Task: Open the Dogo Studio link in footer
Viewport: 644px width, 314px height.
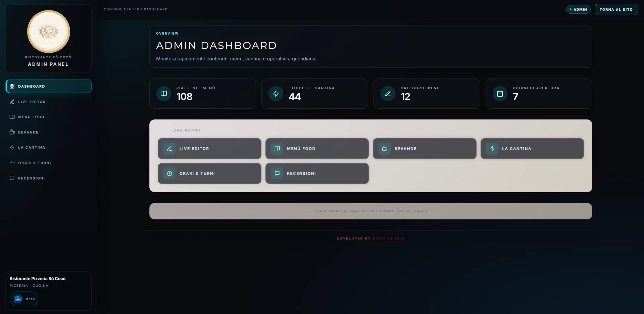Action: tap(388, 239)
